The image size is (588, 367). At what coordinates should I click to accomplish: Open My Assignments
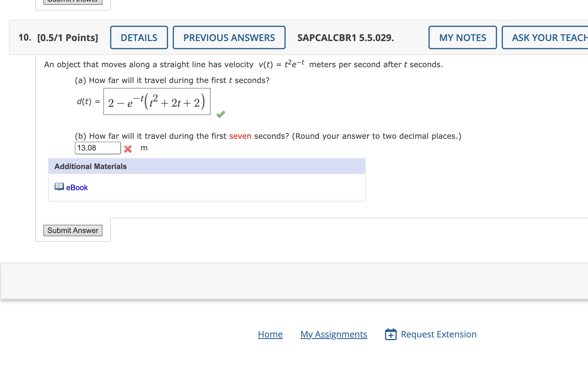coord(334,334)
